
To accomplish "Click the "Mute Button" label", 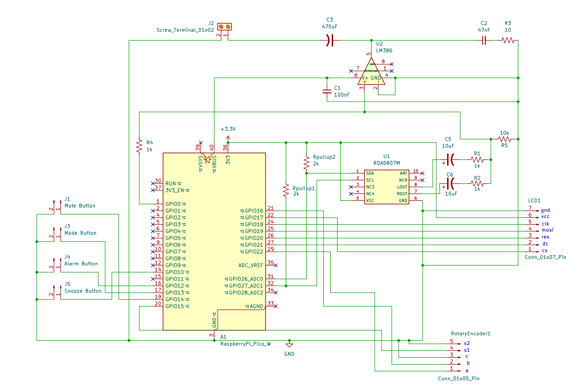I will 80,206.
